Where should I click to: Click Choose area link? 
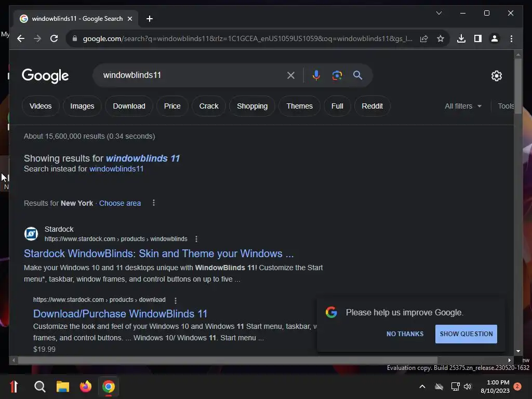point(120,203)
